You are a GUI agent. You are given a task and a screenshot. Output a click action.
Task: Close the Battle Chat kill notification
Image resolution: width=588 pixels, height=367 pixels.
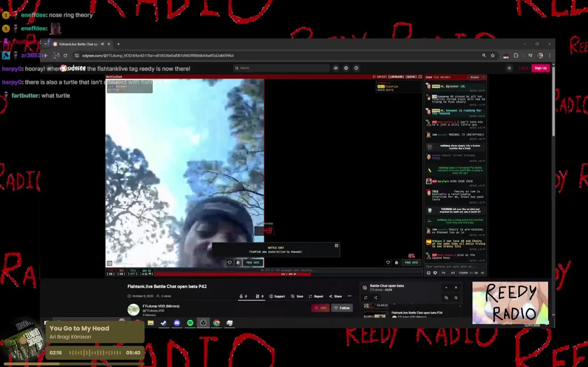[336, 245]
